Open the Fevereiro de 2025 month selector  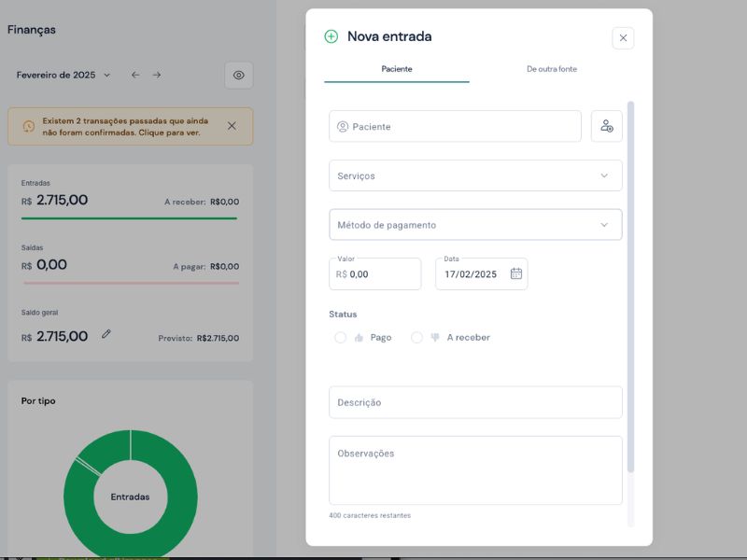pos(63,75)
